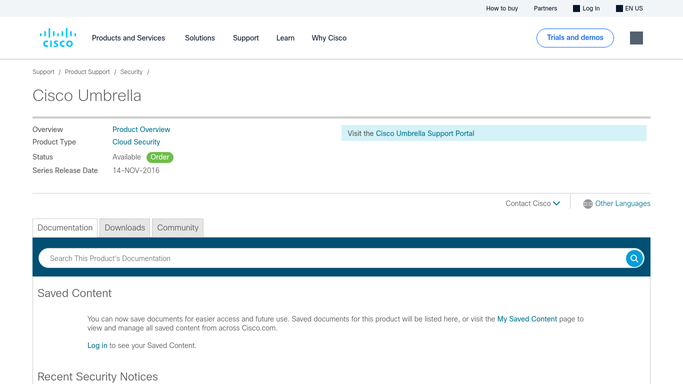This screenshot has width=683, height=384.
Task: Click the Log in icon in top bar
Action: 576,8
